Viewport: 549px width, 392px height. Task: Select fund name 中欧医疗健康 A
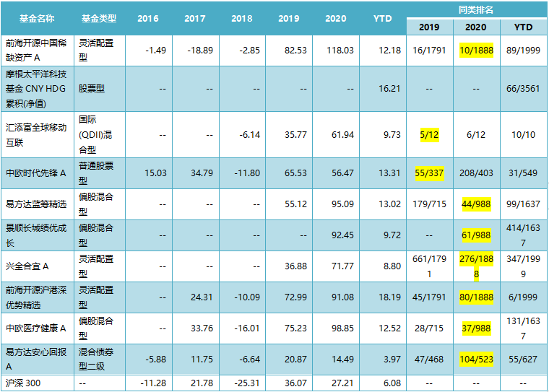click(36, 328)
